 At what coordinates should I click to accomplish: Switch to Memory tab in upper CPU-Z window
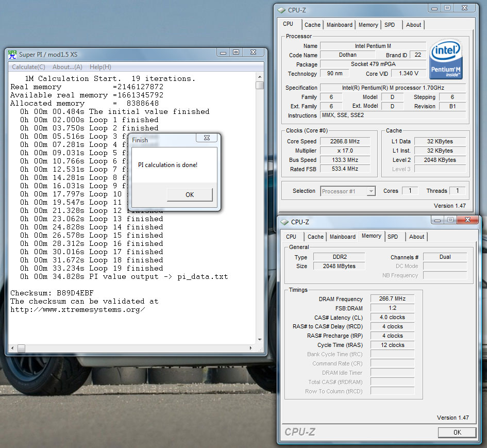pos(368,25)
